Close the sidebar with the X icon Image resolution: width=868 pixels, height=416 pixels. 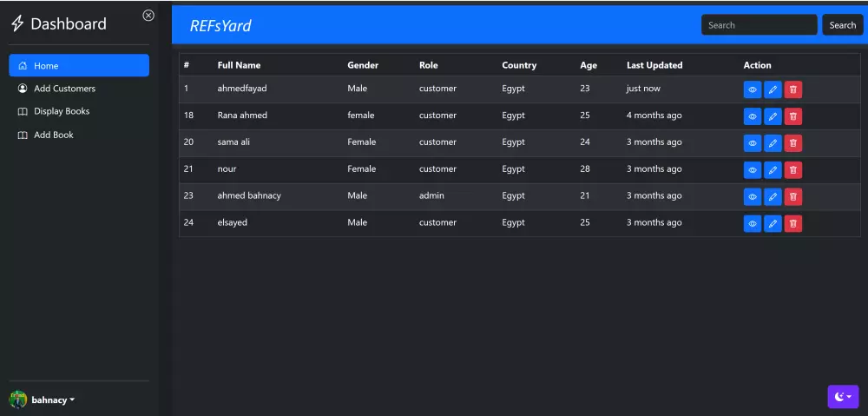[148, 15]
